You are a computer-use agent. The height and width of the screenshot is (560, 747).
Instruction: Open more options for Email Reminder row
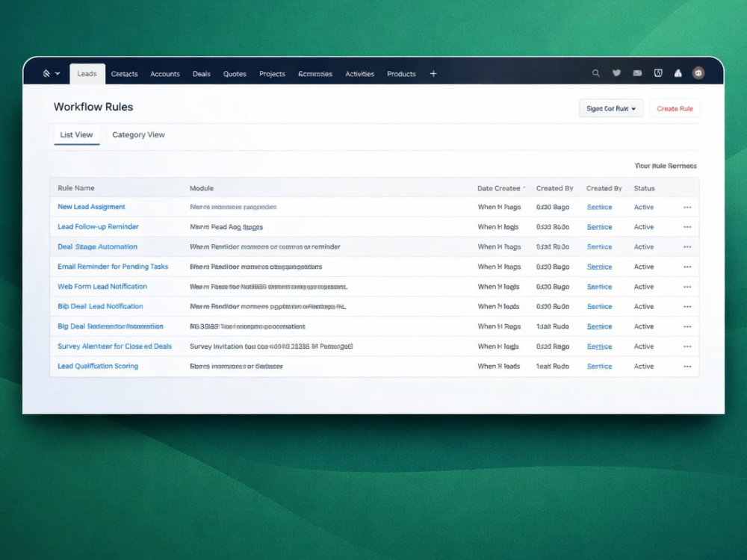[687, 267]
